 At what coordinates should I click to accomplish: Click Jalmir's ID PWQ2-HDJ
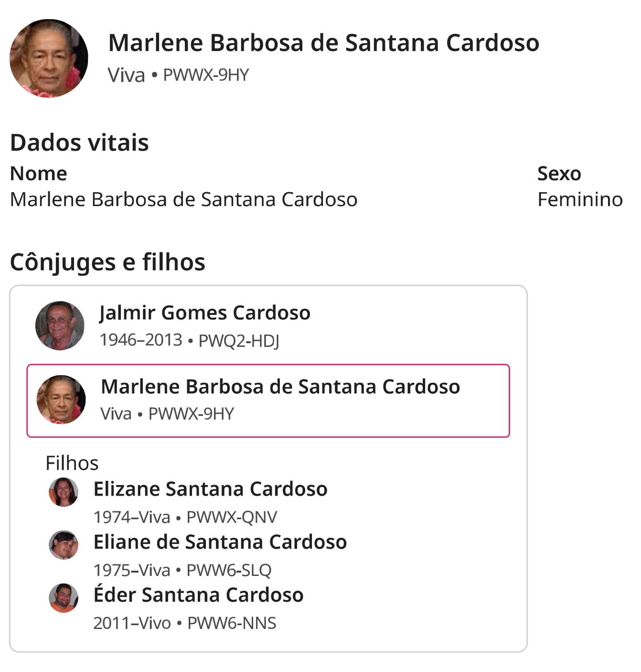(239, 341)
